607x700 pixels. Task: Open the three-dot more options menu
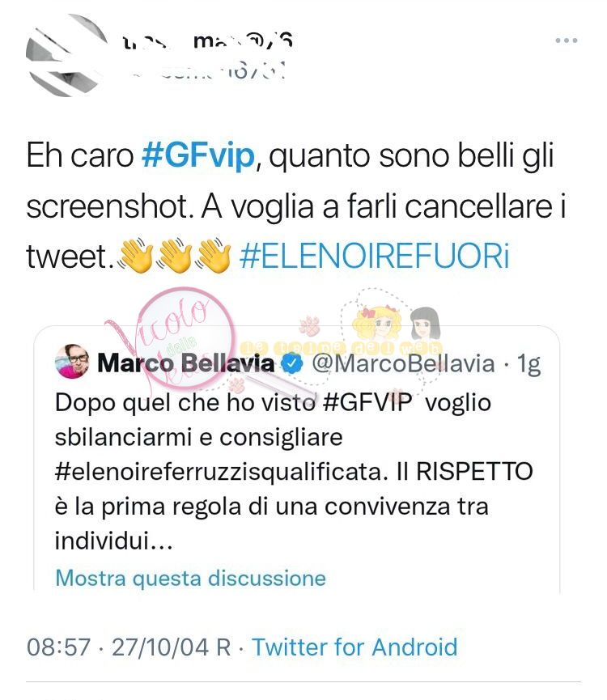pyautogui.click(x=567, y=40)
